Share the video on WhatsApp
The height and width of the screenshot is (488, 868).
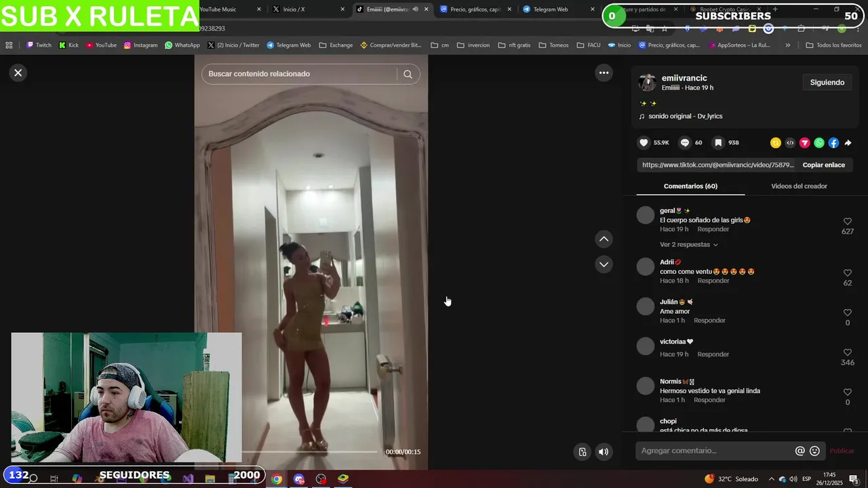point(819,142)
